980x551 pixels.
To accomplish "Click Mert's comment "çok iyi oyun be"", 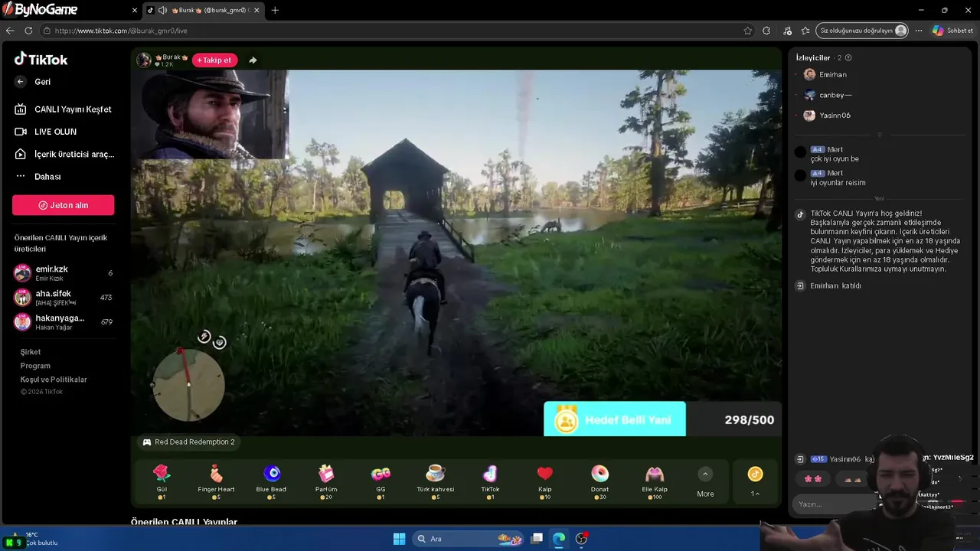I will (835, 159).
